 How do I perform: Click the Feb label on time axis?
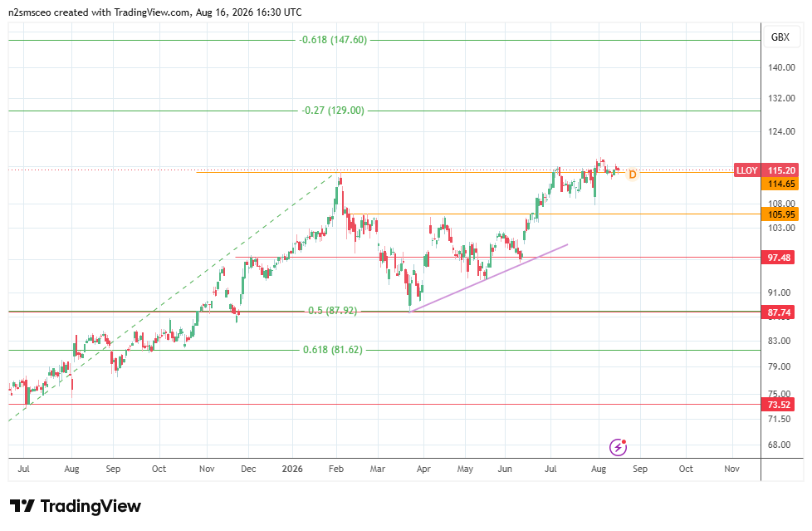coord(336,469)
